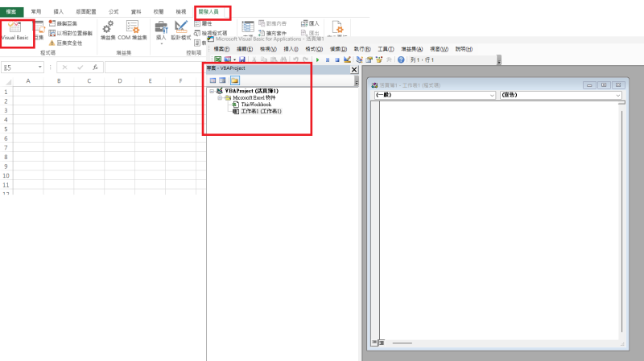The image size is (644, 361).
Task: Open the 工具(T) menu in VBA editor
Action: click(386, 49)
